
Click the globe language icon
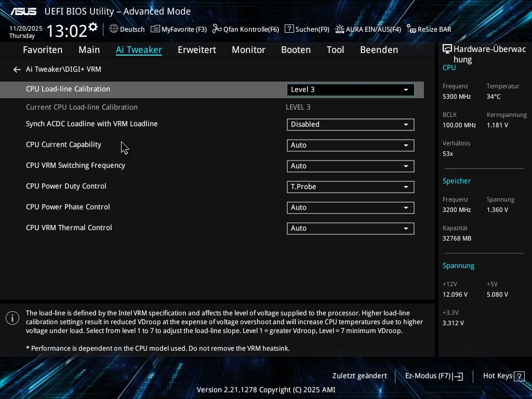[x=114, y=29]
